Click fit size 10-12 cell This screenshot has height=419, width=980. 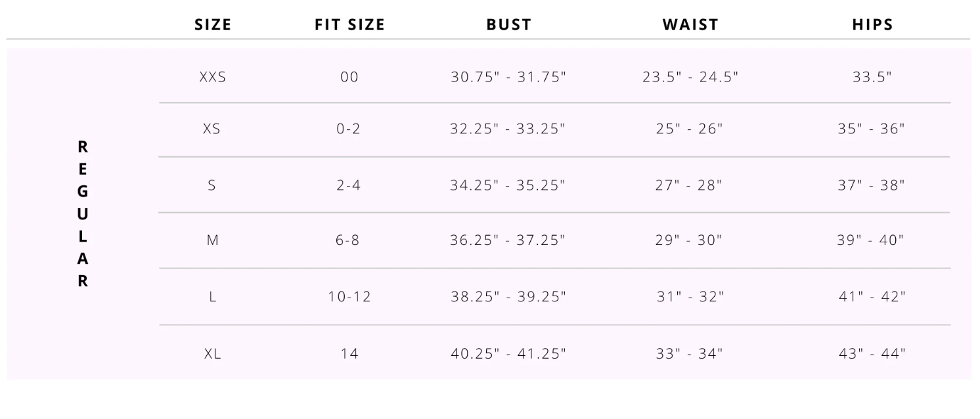click(x=350, y=297)
